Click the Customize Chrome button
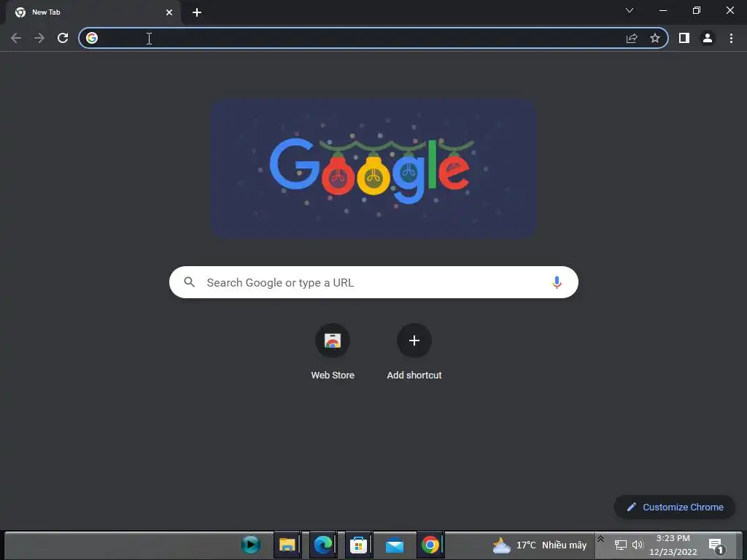747x560 pixels. tap(675, 507)
